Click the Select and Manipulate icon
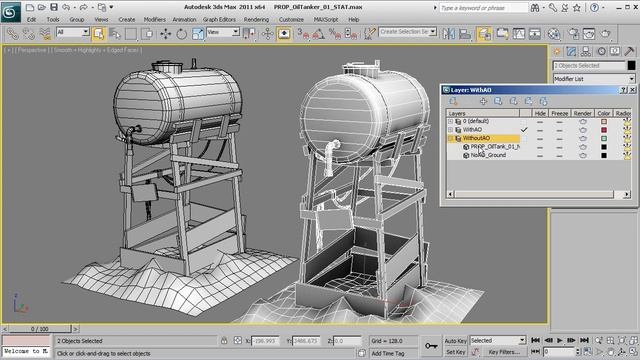 coord(267,34)
